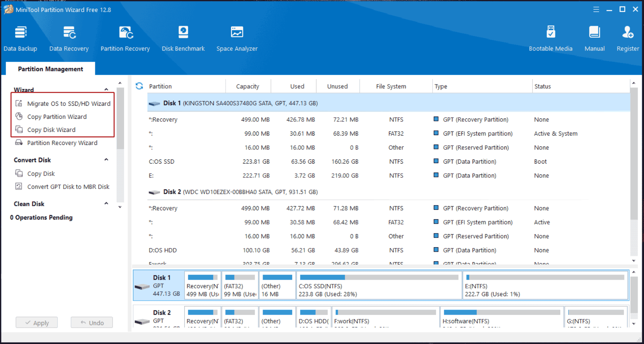Collapse the Wizard section
The height and width of the screenshot is (344, 644).
point(106,90)
